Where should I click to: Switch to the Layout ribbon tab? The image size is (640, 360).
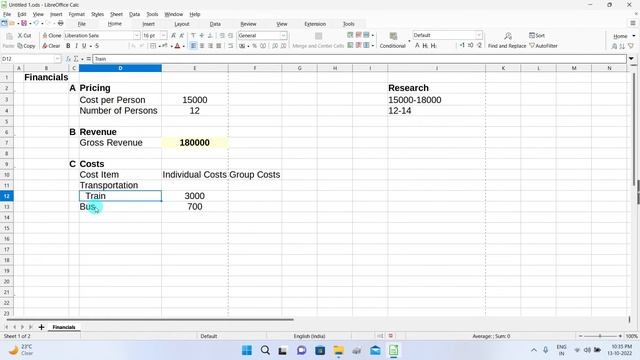[x=182, y=24]
